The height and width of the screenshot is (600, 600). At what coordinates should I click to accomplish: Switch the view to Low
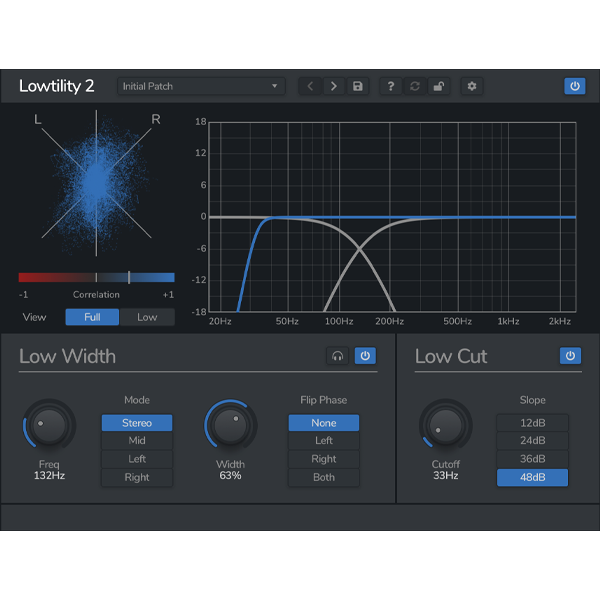click(x=147, y=317)
